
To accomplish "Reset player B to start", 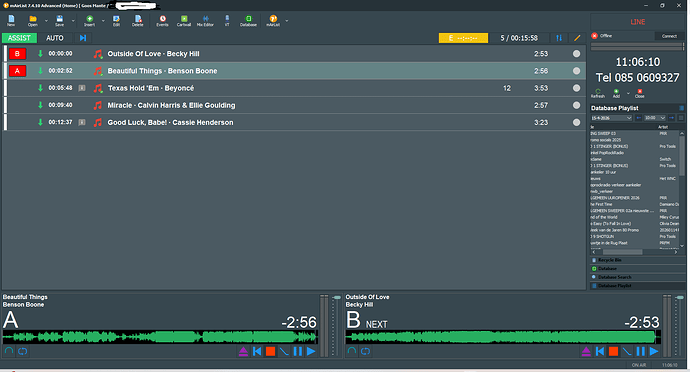I will coord(600,351).
